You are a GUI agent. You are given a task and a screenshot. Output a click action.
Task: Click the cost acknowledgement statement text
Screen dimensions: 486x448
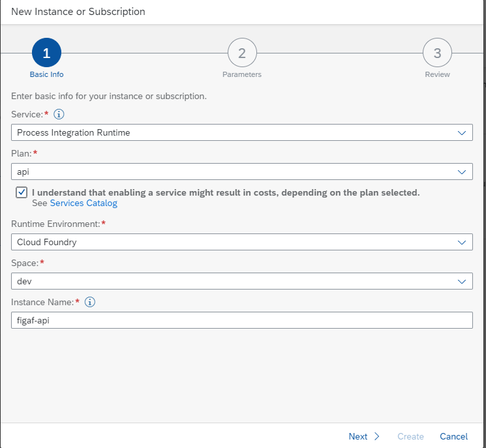point(226,192)
